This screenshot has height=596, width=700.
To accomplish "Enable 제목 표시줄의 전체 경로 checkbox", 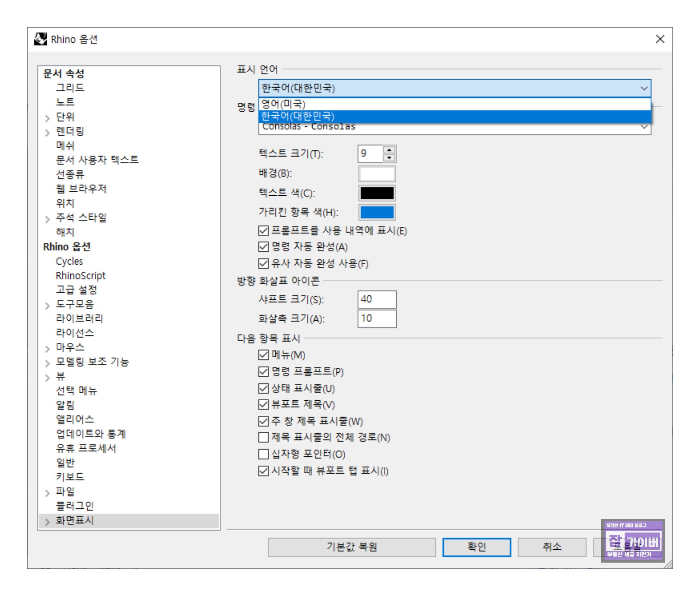I will tap(263, 437).
